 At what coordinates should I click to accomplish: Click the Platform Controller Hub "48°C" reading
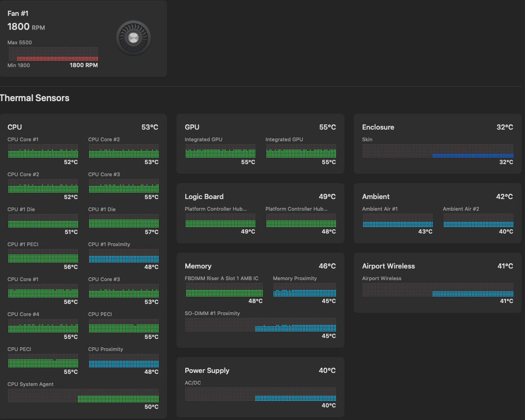pos(329,231)
